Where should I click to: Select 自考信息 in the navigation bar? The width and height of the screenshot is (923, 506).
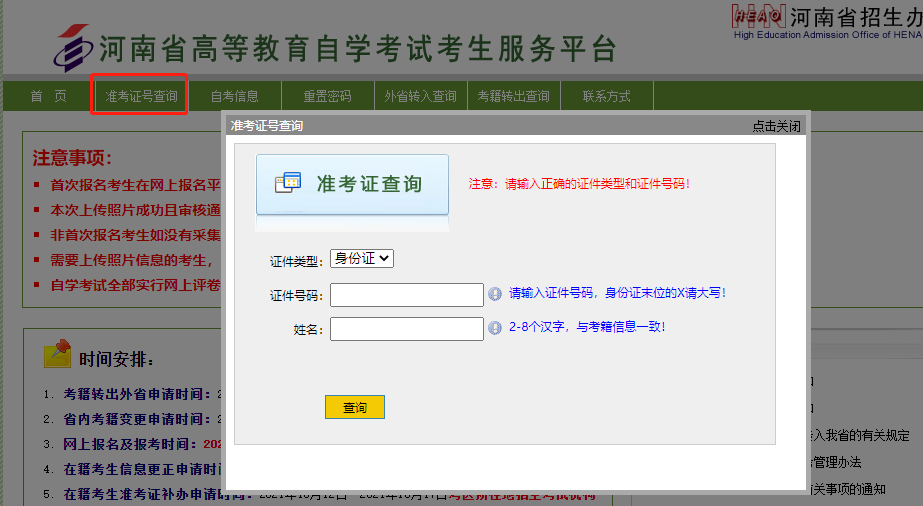[x=234, y=96]
